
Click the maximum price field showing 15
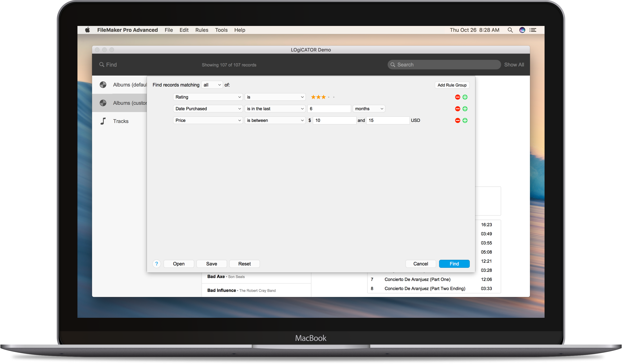[388, 120]
